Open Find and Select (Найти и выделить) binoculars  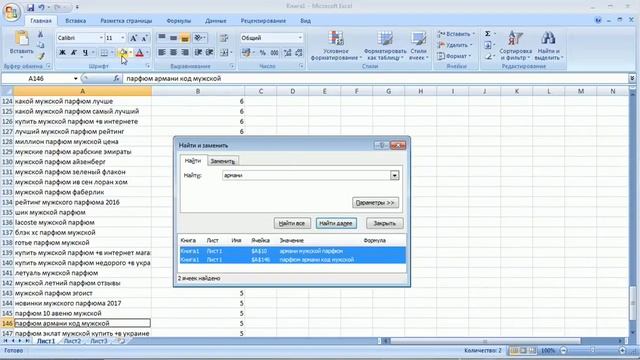click(548, 46)
